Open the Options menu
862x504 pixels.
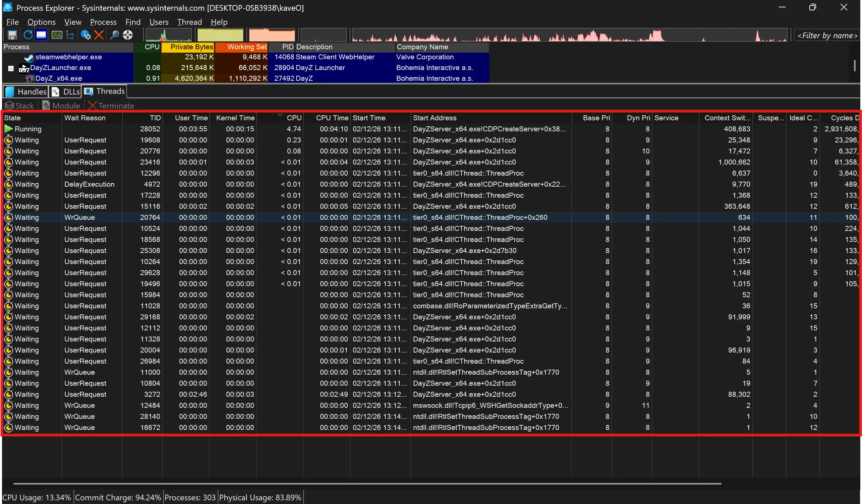point(41,22)
